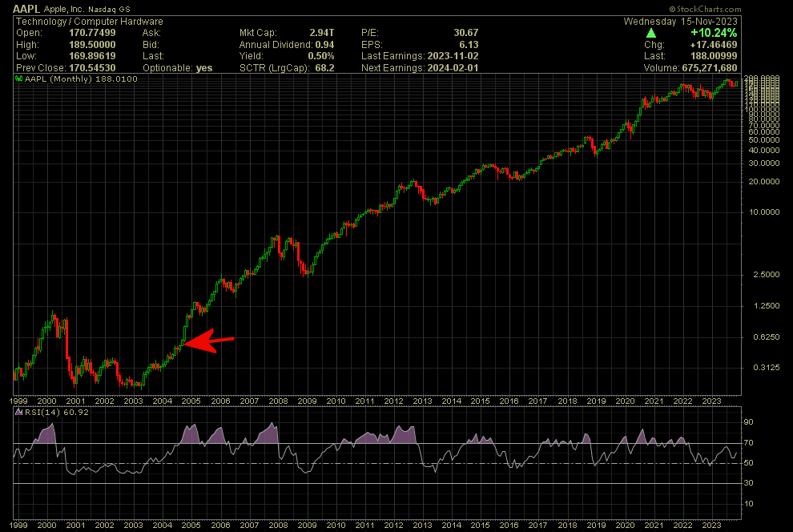Select the Low value 169.89619
The image size is (793, 532).
coord(92,56)
